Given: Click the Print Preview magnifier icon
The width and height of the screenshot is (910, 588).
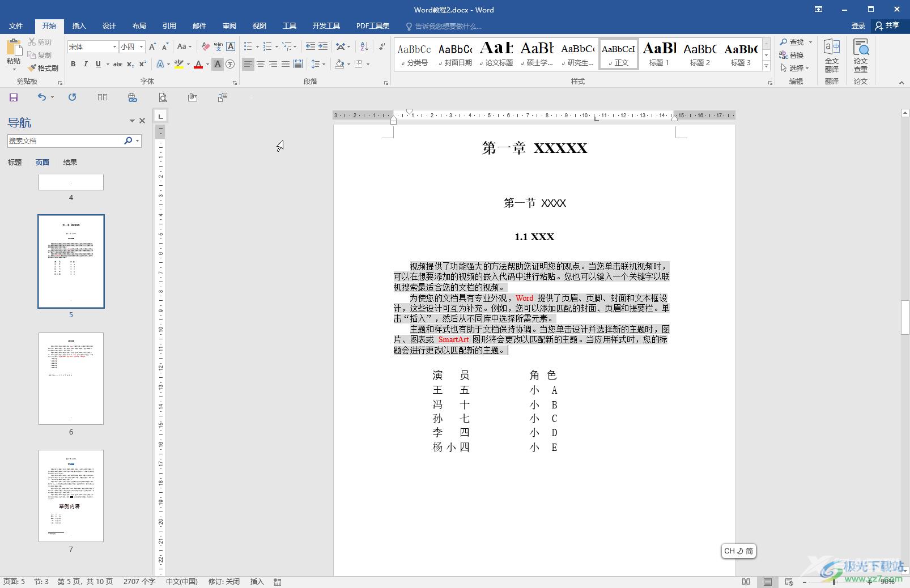Looking at the screenshot, I should point(163,97).
